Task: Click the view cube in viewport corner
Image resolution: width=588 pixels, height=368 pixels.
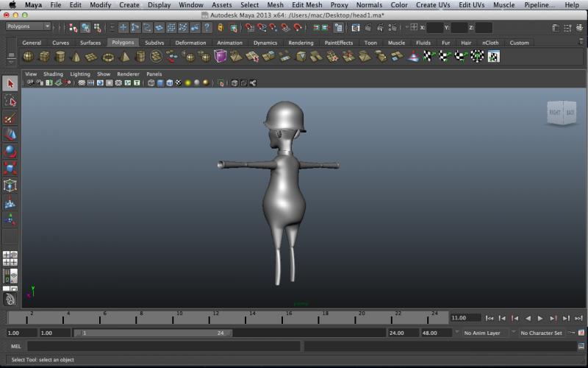Action: (562, 112)
